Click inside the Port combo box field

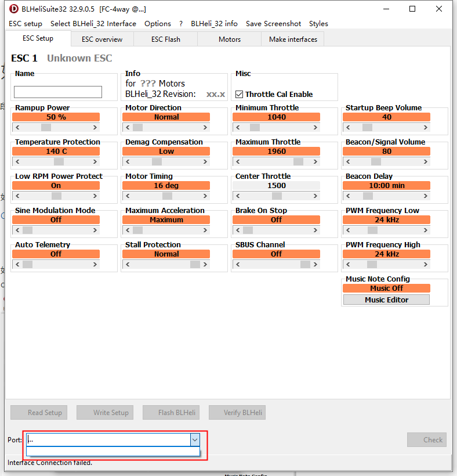pos(108,440)
